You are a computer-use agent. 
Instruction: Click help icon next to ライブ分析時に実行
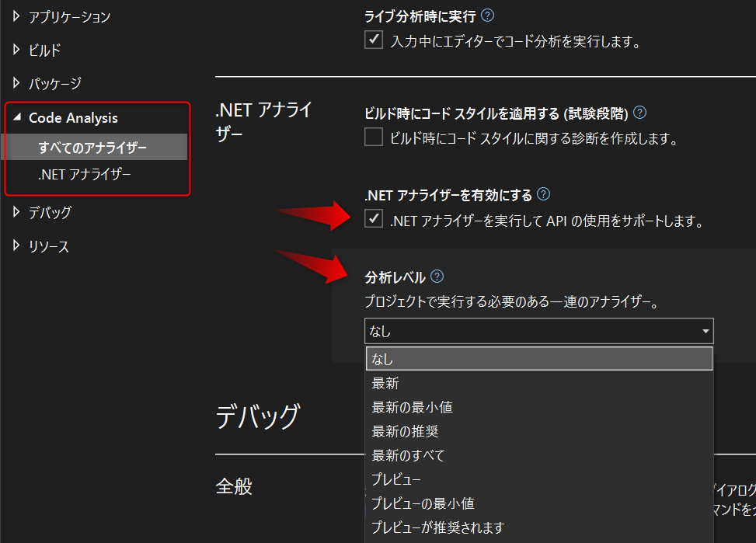click(487, 16)
